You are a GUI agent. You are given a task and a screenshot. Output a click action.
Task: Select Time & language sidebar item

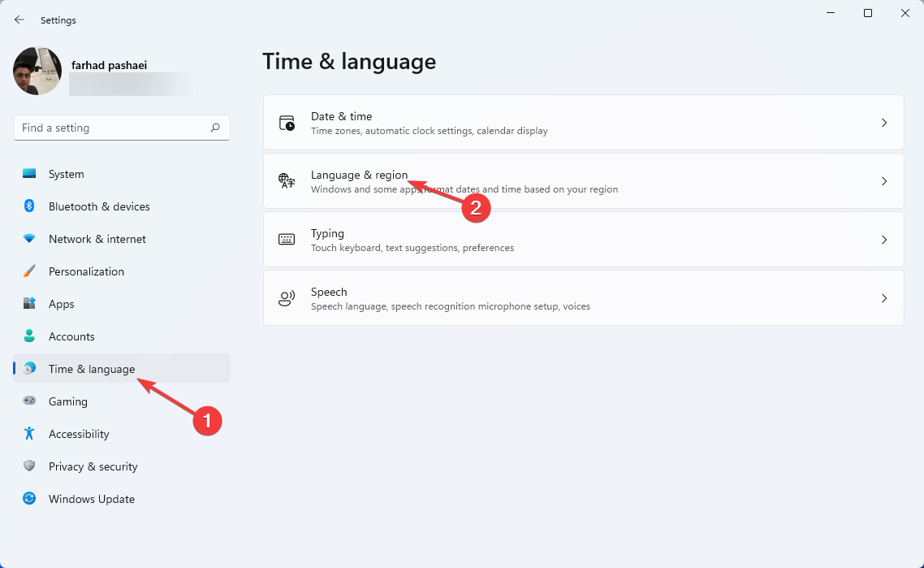click(x=122, y=369)
